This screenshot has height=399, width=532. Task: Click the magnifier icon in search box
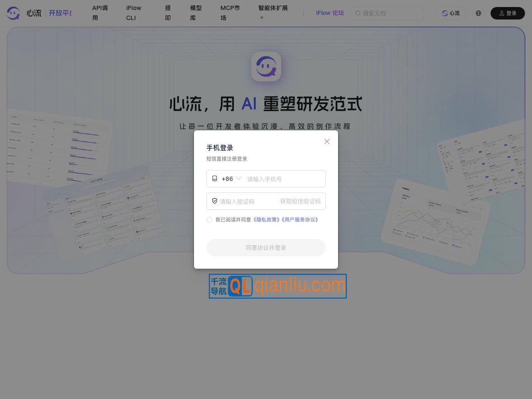click(x=358, y=13)
